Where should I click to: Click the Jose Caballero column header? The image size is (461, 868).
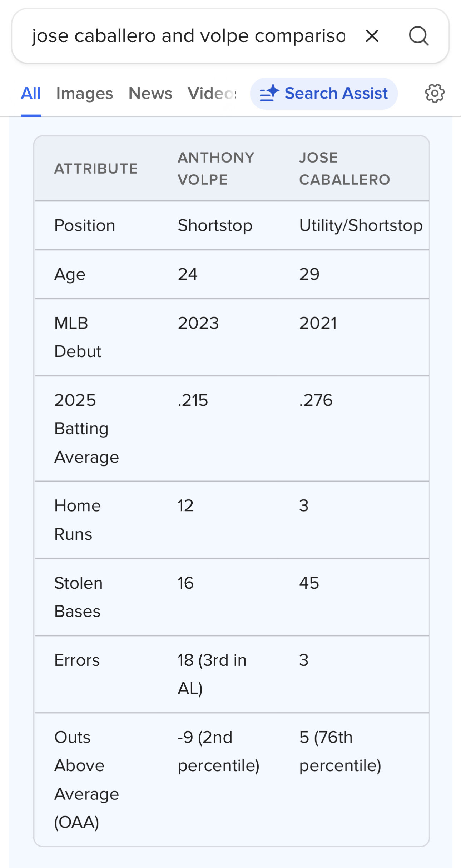(344, 168)
